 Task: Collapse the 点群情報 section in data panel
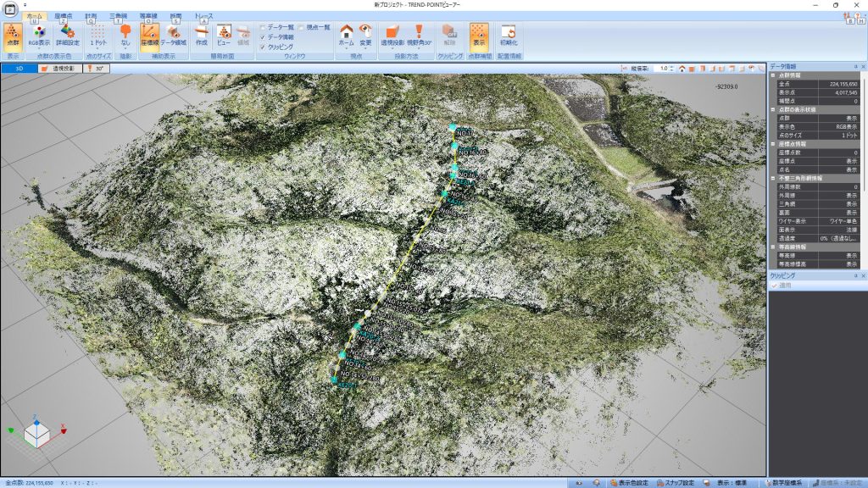772,75
